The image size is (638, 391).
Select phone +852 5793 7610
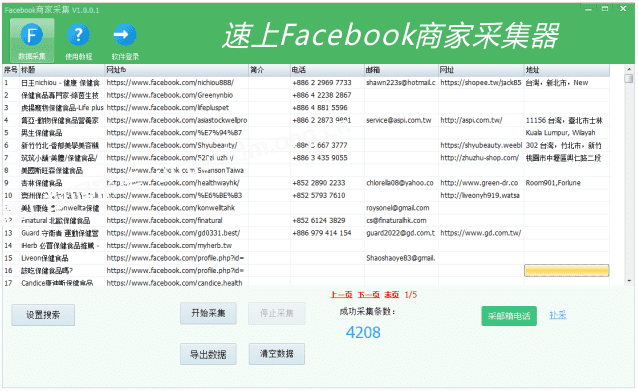click(x=327, y=196)
